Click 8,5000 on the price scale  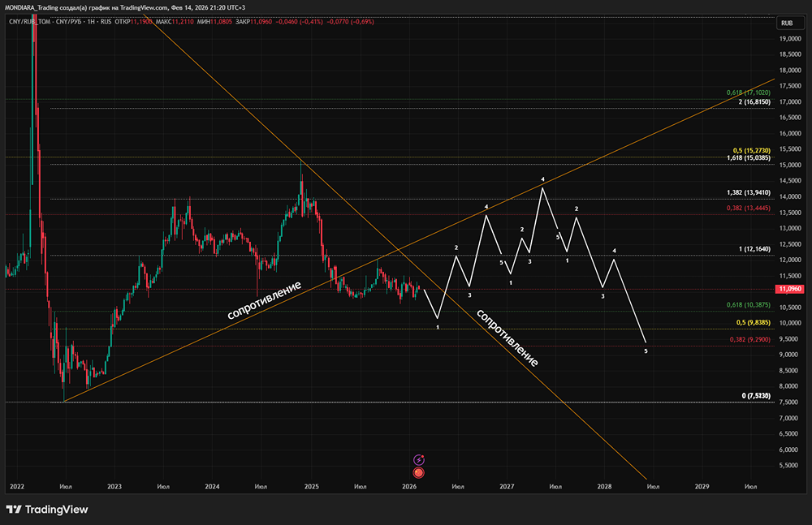790,371
